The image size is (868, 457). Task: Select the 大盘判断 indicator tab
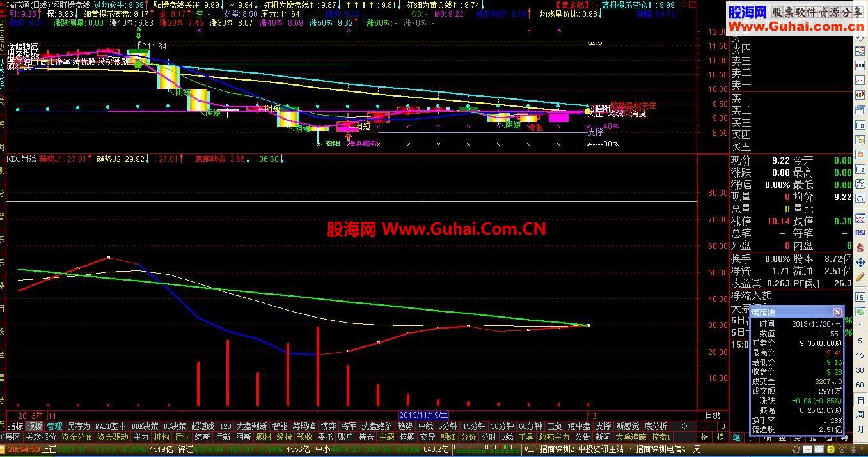[251, 426]
